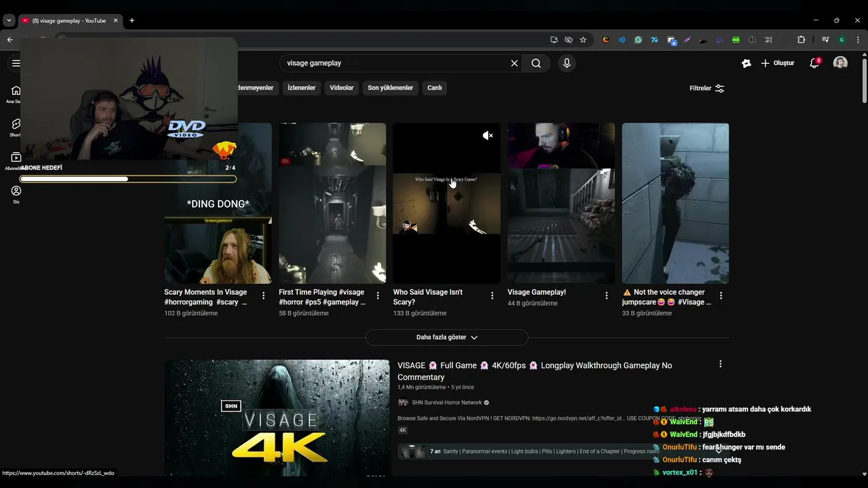Viewport: 868px width, 488px height.
Task: Open options for 'Visage Gameplay!' short
Action: 606,296
